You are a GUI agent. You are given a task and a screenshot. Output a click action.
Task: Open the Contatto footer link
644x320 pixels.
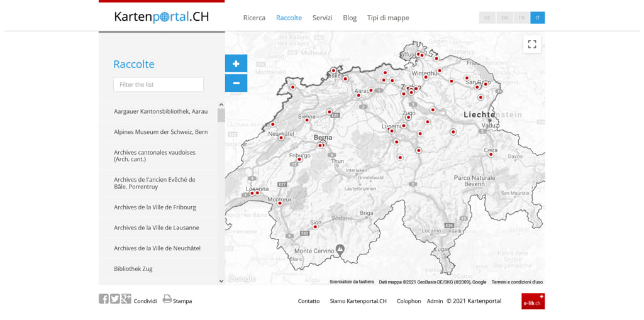click(x=309, y=301)
